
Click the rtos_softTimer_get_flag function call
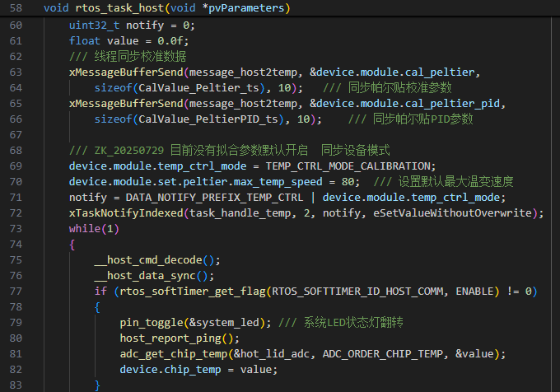pos(193,292)
